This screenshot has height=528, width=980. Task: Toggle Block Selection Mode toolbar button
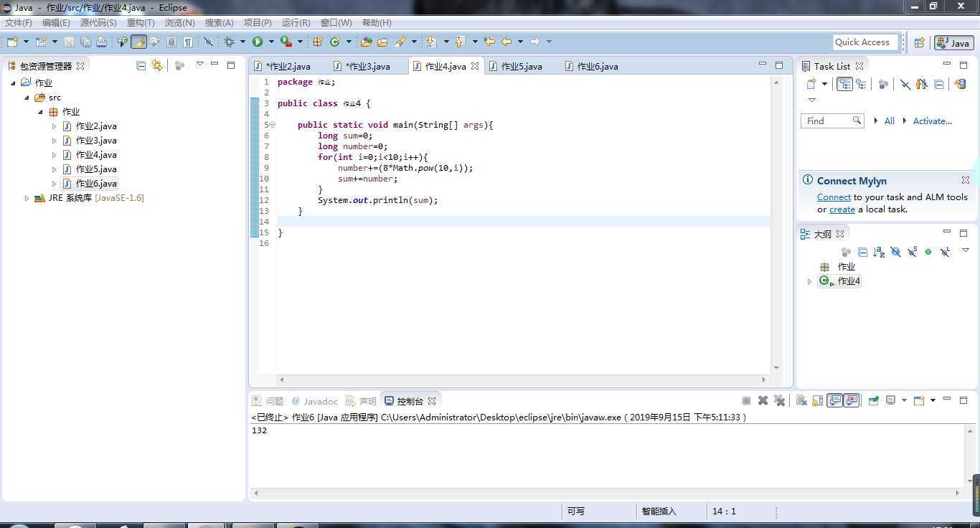click(x=171, y=42)
